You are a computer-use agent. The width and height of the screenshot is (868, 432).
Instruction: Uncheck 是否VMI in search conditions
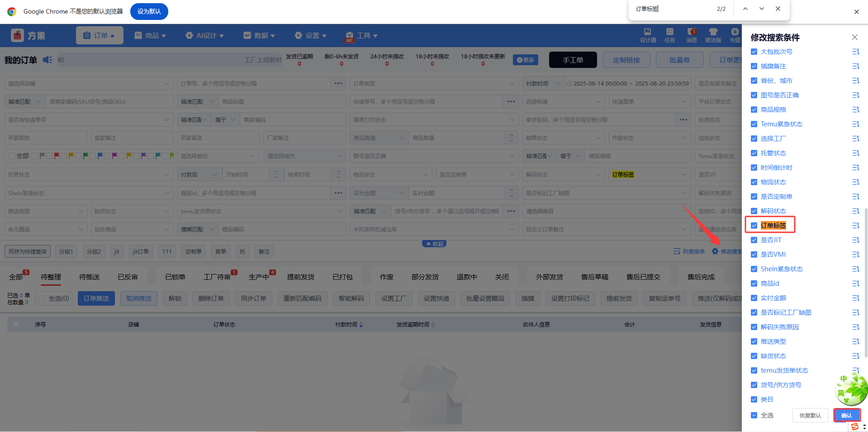(x=754, y=254)
